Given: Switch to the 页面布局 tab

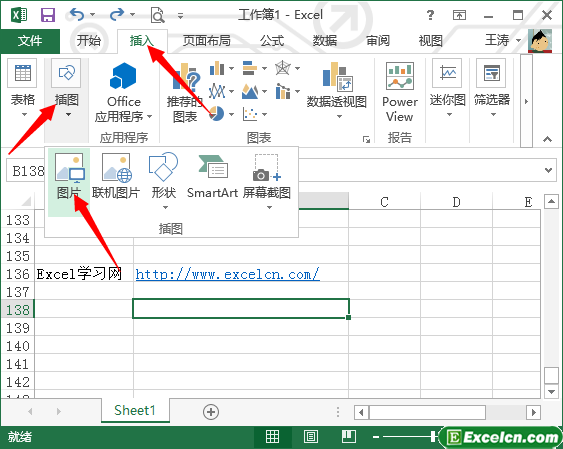Looking at the screenshot, I should pos(206,41).
